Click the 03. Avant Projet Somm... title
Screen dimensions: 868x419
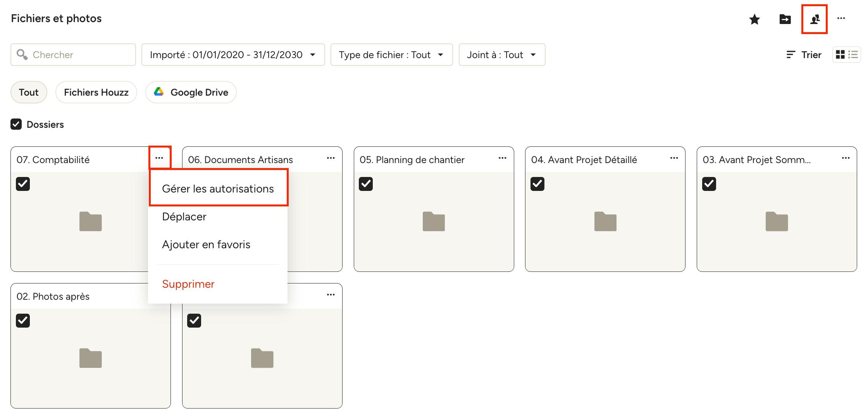tap(756, 160)
